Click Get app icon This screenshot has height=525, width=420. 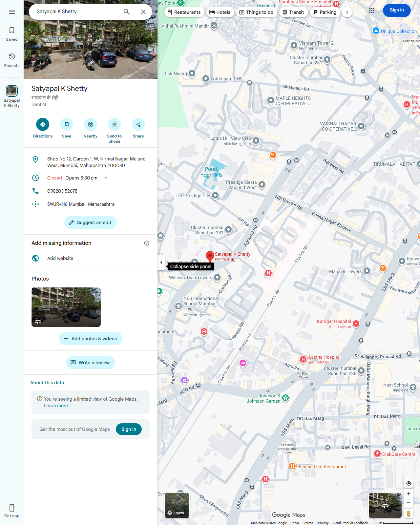tap(12, 511)
